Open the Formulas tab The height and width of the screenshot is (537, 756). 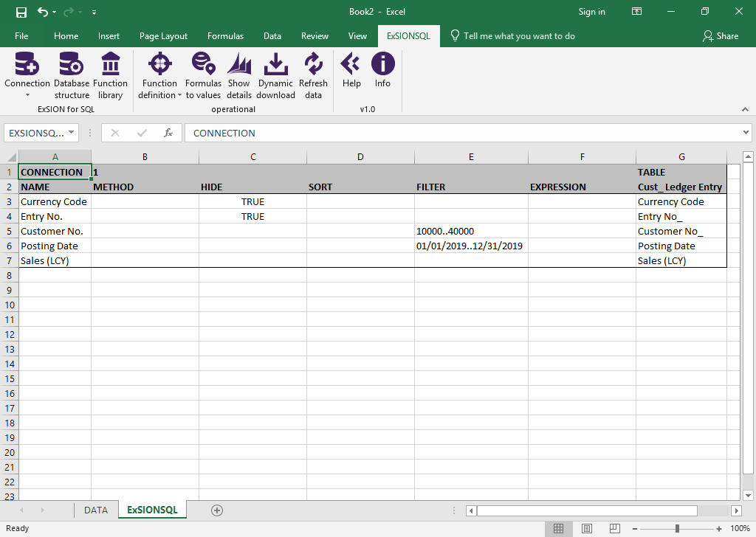point(225,36)
